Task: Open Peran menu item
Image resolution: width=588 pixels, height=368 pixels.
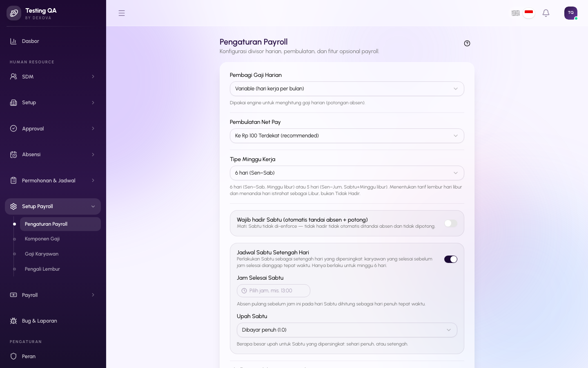Action: pos(53,356)
